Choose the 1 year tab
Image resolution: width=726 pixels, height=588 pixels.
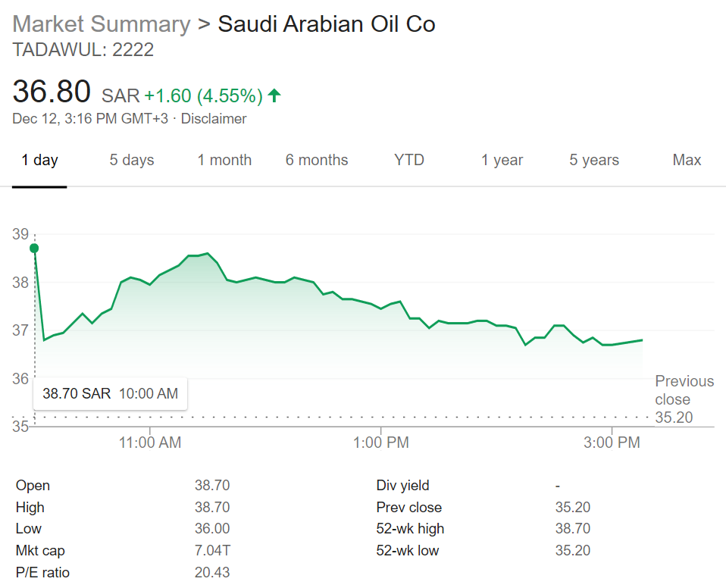pyautogui.click(x=502, y=160)
